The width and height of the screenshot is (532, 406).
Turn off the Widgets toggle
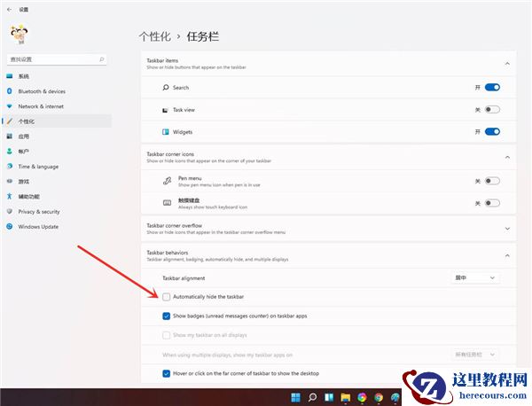[x=492, y=131]
